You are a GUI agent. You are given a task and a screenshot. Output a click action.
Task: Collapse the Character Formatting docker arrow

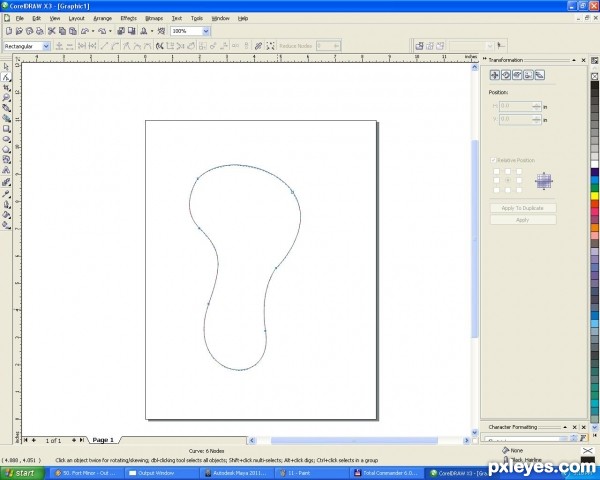click(565, 427)
